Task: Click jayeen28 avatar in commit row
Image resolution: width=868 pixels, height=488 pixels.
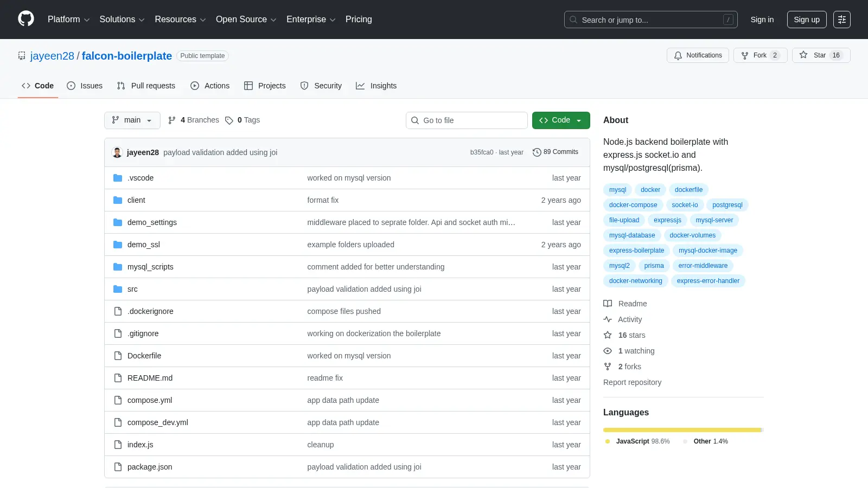Action: (117, 152)
